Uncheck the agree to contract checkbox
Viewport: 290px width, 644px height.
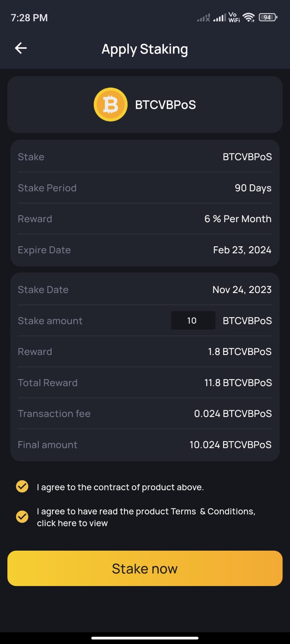click(x=22, y=487)
